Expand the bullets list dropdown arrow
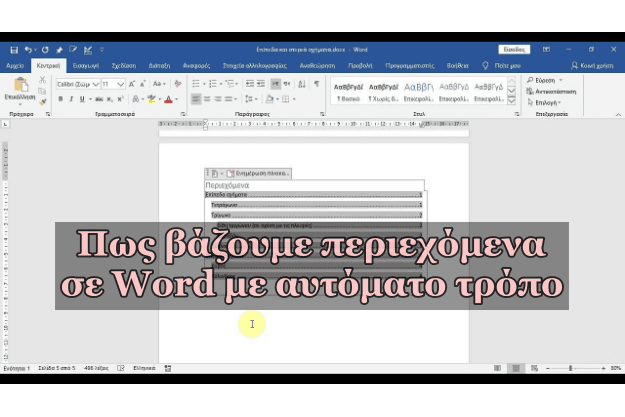The height and width of the screenshot is (417, 625). click(x=204, y=84)
